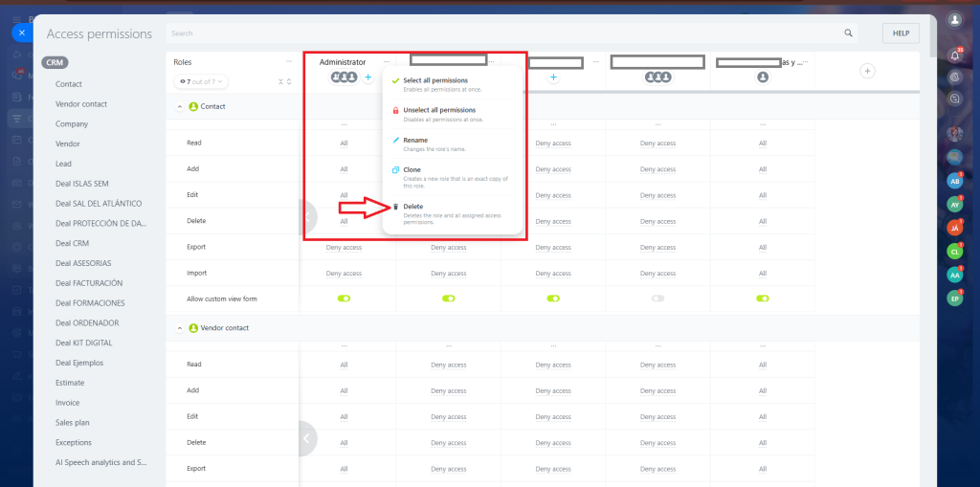The image size is (980, 487).
Task: Add user to the Administrator role
Action: [368, 77]
